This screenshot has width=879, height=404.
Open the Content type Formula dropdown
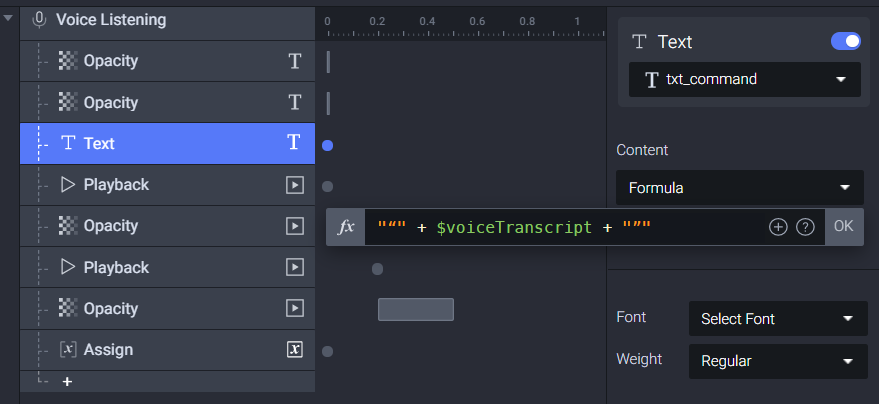739,188
